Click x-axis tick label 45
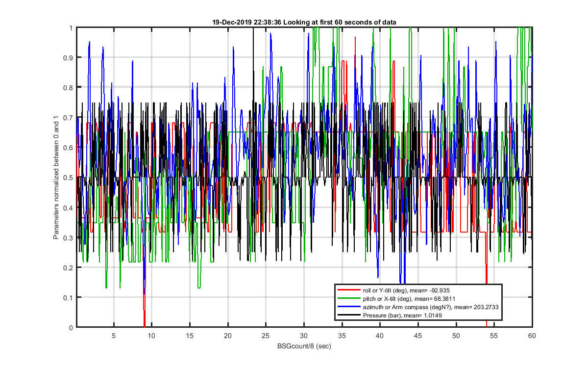The image size is (588, 368). [x=418, y=336]
